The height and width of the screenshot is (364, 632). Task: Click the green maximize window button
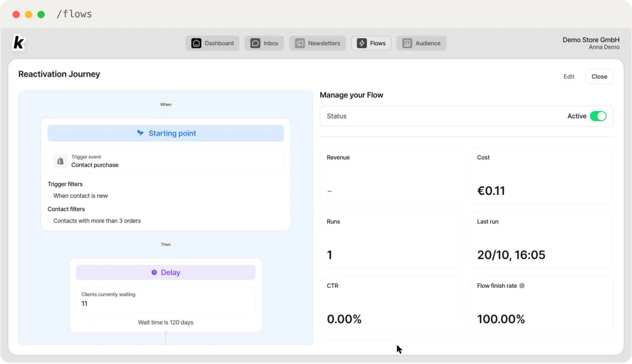click(x=41, y=15)
